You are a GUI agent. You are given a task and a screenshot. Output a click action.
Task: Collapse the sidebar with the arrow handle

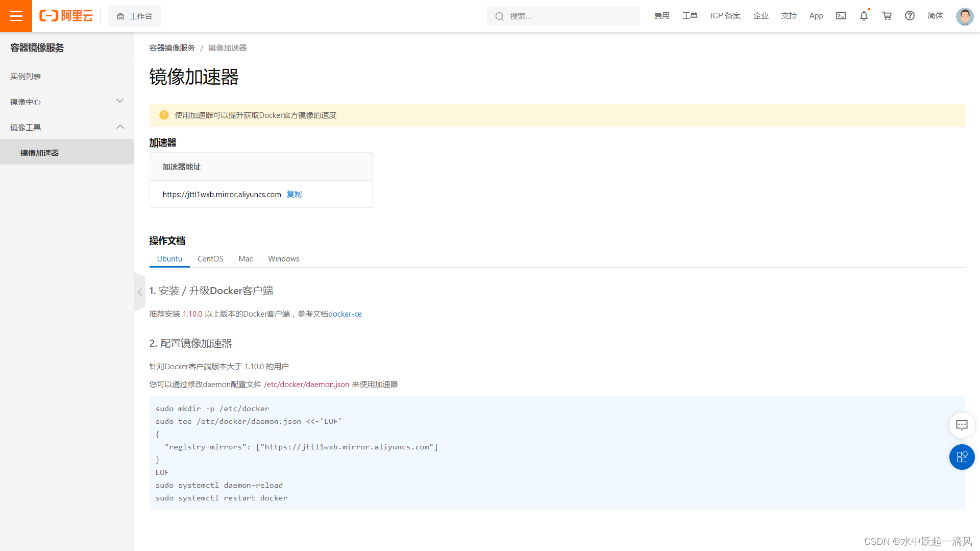139,292
